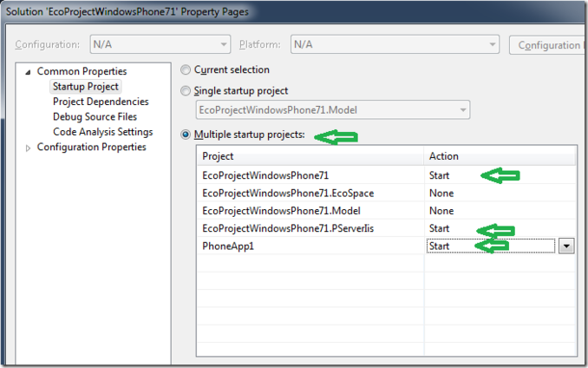
Task: Select the EcoProjectWindowsPhone71.Model None action cell
Action: point(500,211)
